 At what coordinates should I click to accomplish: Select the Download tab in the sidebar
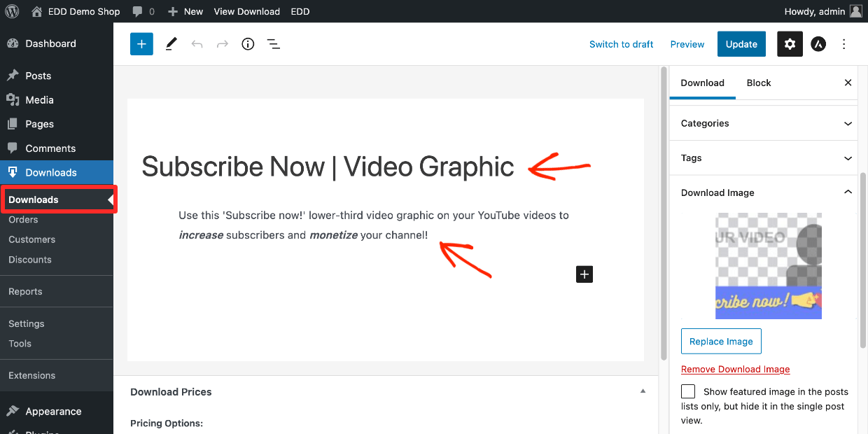[x=702, y=82]
